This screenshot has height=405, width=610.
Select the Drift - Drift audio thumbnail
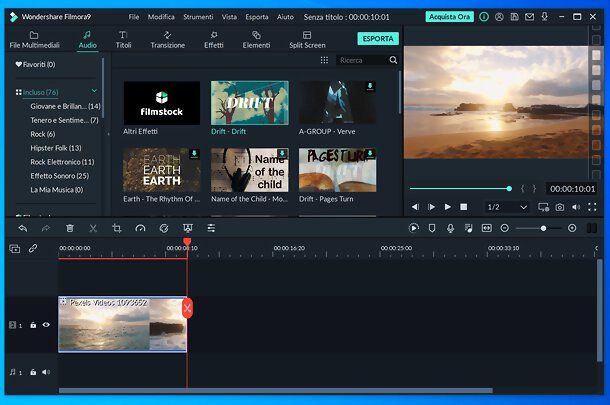[x=250, y=103]
